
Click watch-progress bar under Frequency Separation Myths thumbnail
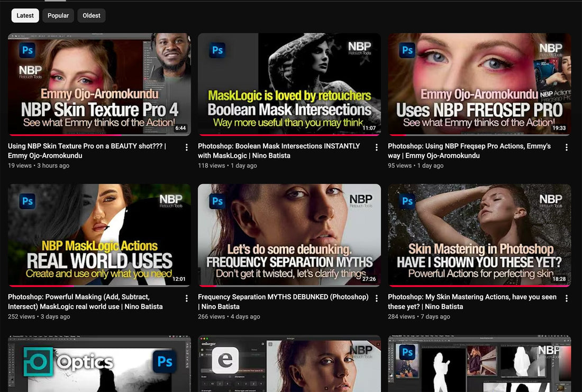(x=289, y=286)
